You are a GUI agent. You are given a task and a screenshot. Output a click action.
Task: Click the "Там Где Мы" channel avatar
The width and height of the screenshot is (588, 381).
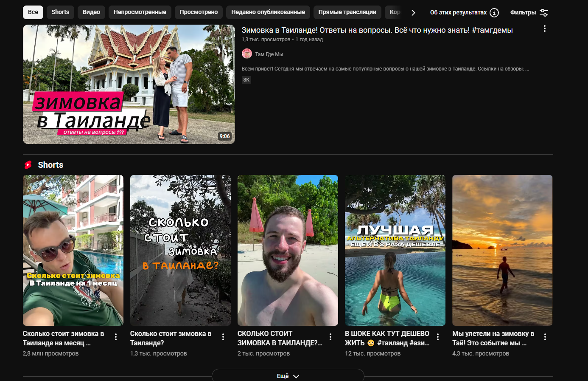pyautogui.click(x=247, y=54)
